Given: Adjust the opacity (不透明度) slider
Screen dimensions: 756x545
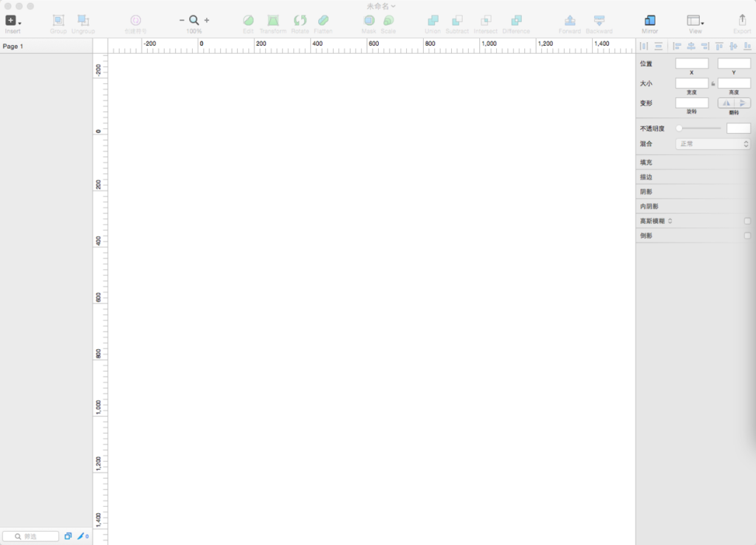Looking at the screenshot, I should coord(699,128).
